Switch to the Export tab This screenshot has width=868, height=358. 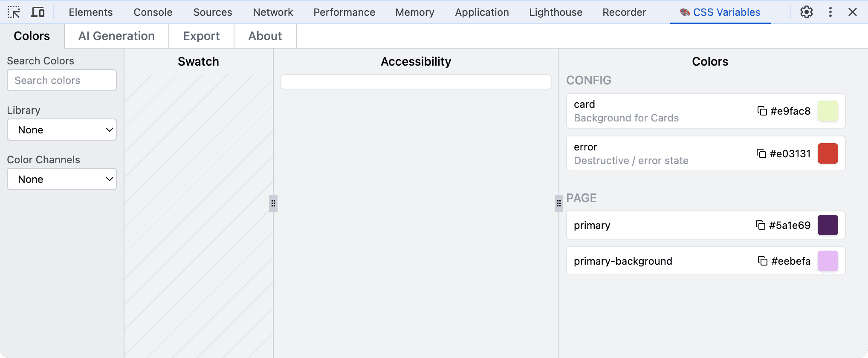201,36
